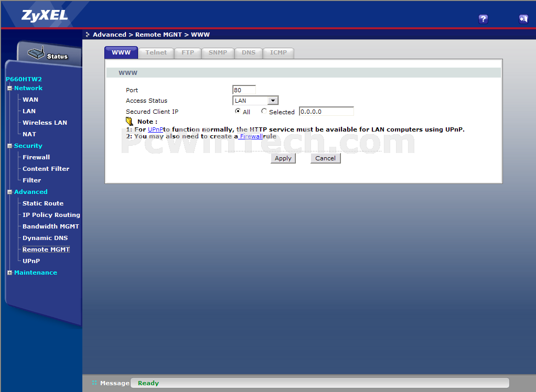Open Filter under Security
This screenshot has height=392, width=536.
pyautogui.click(x=32, y=180)
